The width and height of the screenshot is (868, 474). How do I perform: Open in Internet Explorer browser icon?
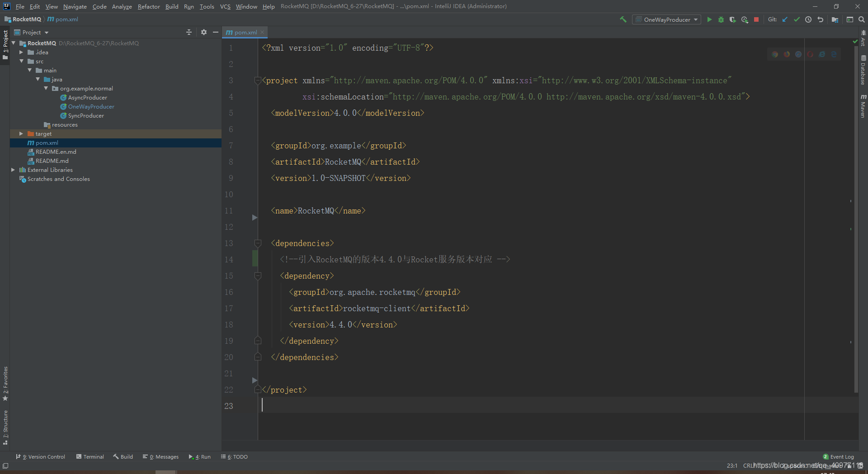point(822,54)
